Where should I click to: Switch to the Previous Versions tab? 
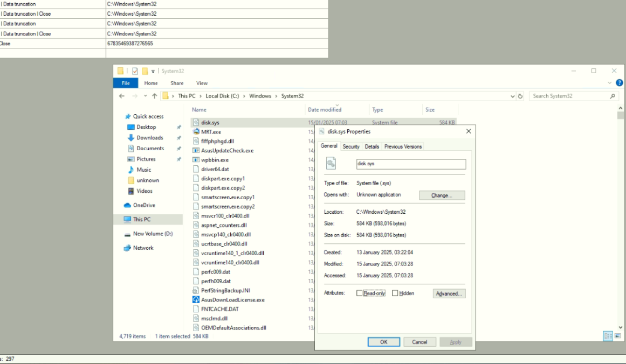[x=403, y=146]
